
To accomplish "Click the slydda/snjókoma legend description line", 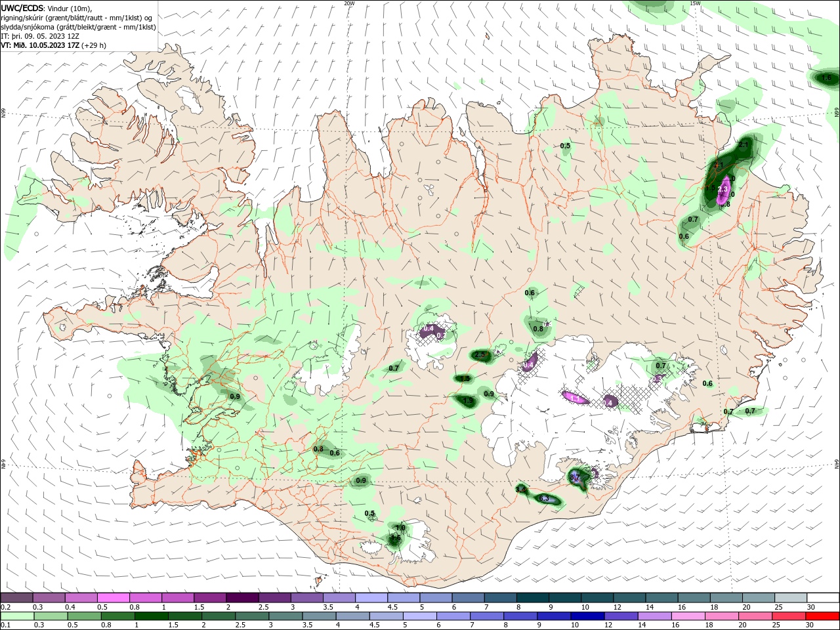I will point(78,27).
